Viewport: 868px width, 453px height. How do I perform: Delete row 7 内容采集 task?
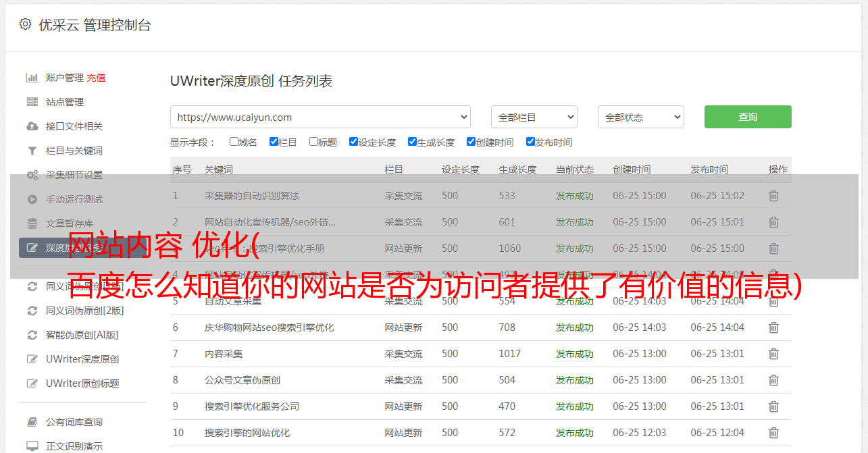774,354
